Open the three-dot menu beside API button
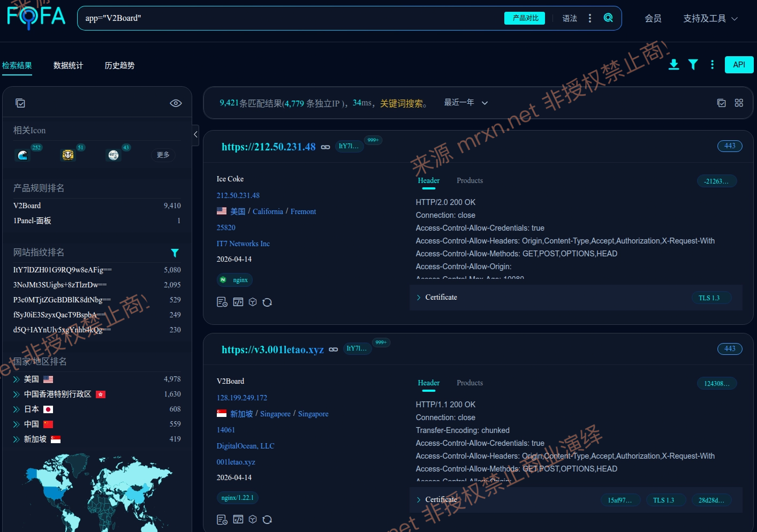 pos(712,65)
